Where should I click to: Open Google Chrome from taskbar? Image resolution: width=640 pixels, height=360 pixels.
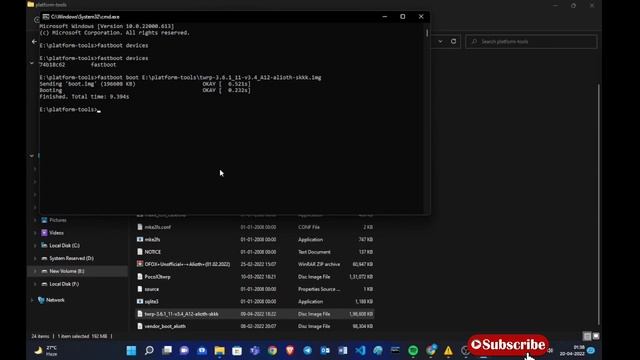[272, 350]
